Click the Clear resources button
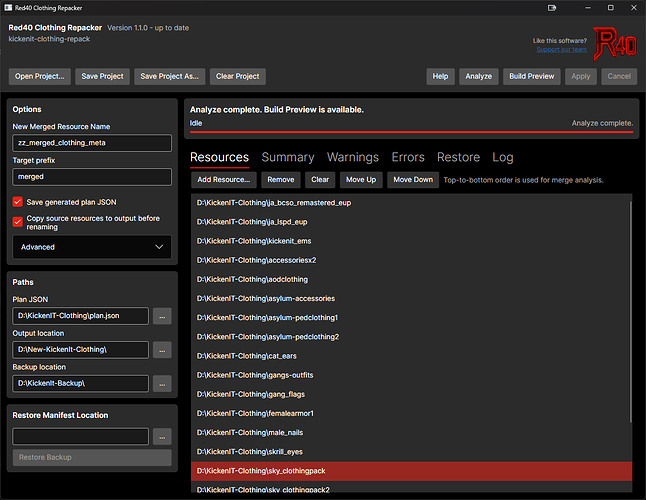The height and width of the screenshot is (500, 646). pos(320,180)
